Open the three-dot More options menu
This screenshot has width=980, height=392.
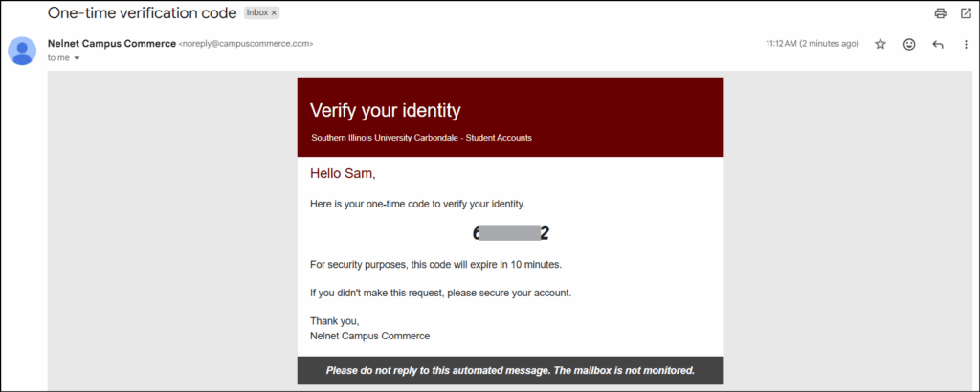[965, 44]
